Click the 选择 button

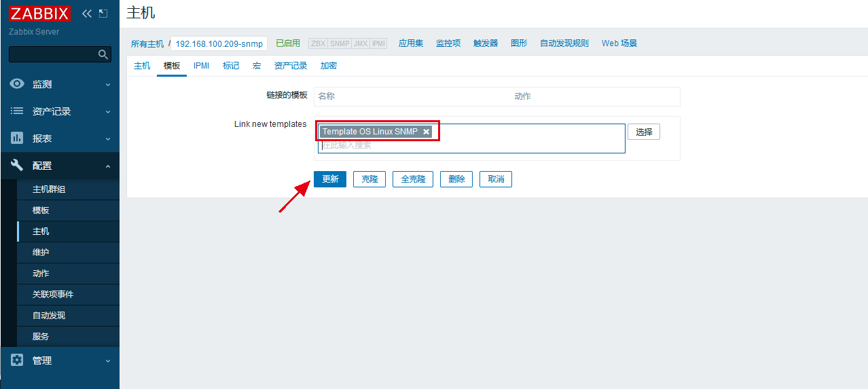click(643, 132)
